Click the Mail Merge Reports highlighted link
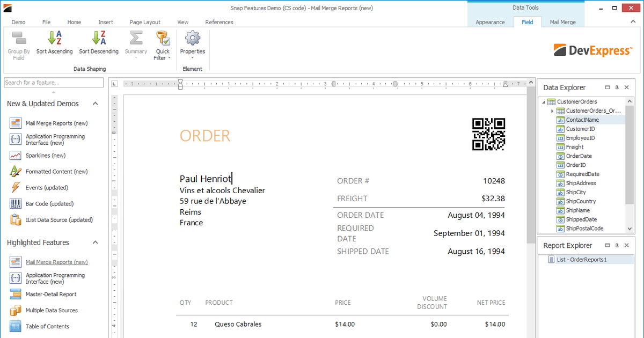 (x=56, y=262)
